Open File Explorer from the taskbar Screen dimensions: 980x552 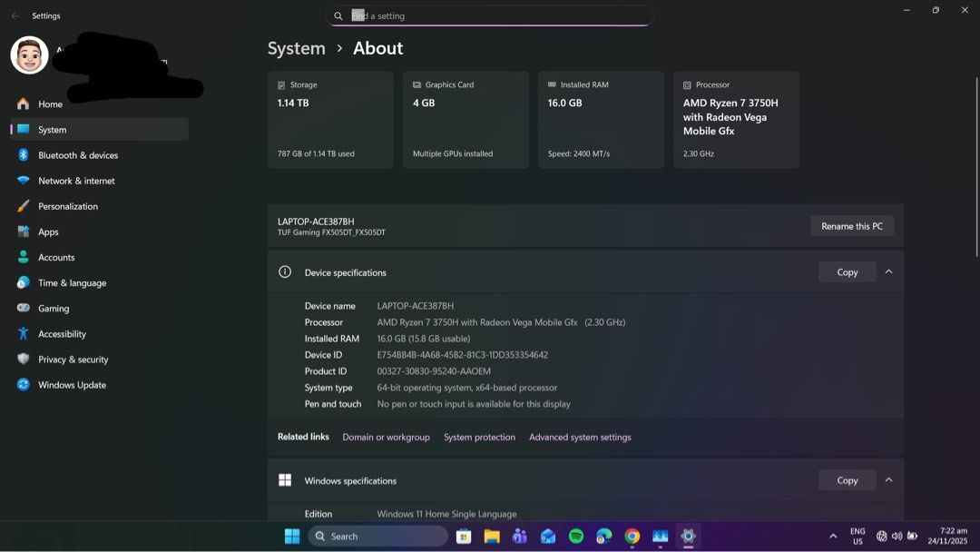(492, 537)
